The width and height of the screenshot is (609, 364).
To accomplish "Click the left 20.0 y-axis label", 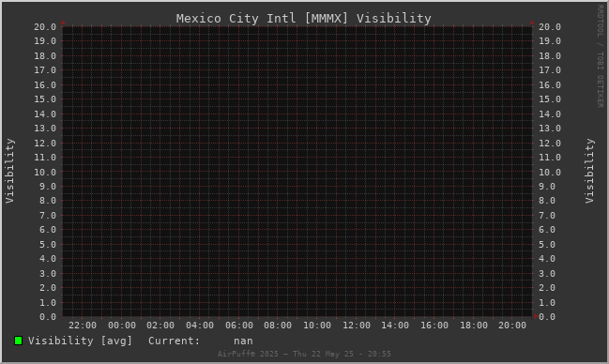I will pyautogui.click(x=45, y=27).
